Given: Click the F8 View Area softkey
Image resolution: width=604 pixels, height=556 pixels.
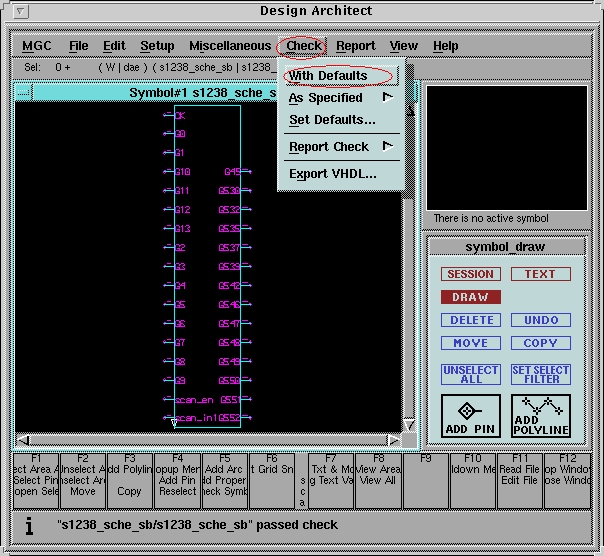Looking at the screenshot, I should click(378, 480).
